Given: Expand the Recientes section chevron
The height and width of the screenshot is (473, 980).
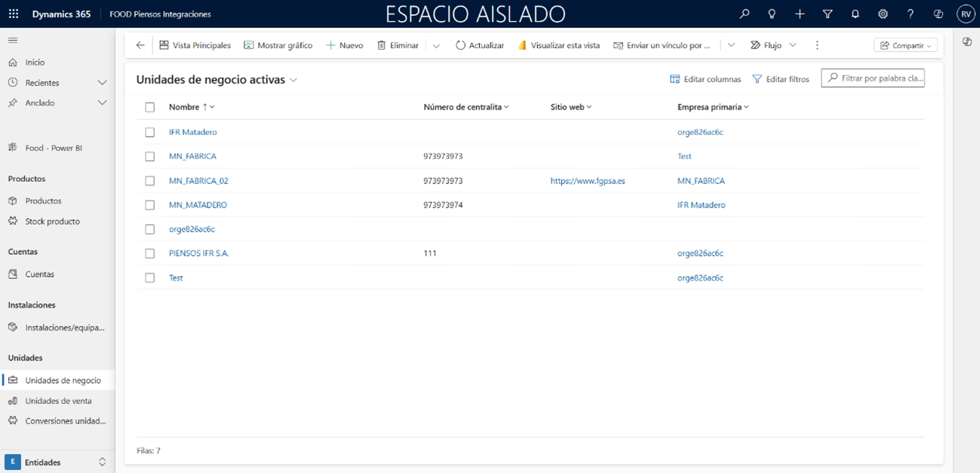Looking at the screenshot, I should coord(102,83).
